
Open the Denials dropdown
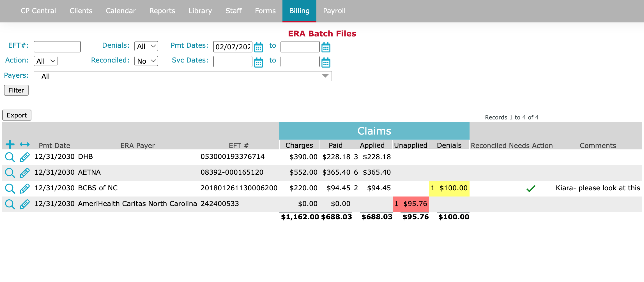pos(146,46)
